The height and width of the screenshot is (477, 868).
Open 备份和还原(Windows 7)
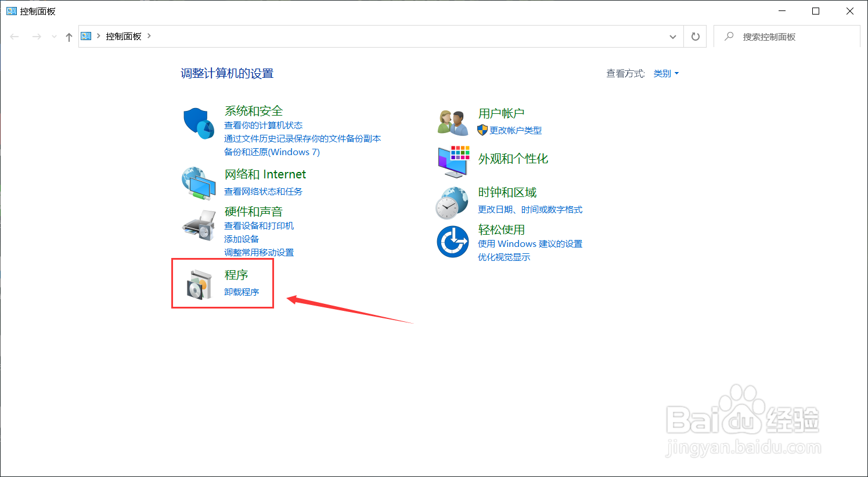(x=272, y=152)
